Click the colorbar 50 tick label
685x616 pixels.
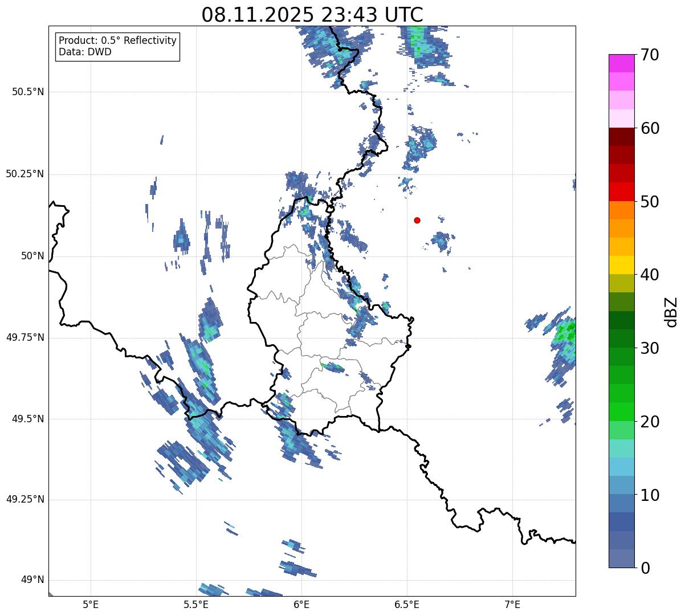650,202
